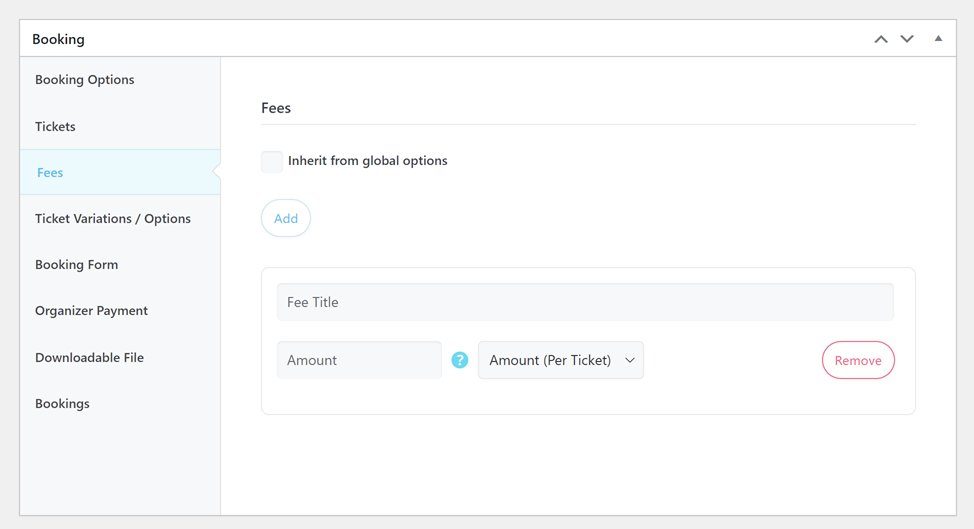Click the move panel up chevron
The image size is (974, 529).
(880, 39)
